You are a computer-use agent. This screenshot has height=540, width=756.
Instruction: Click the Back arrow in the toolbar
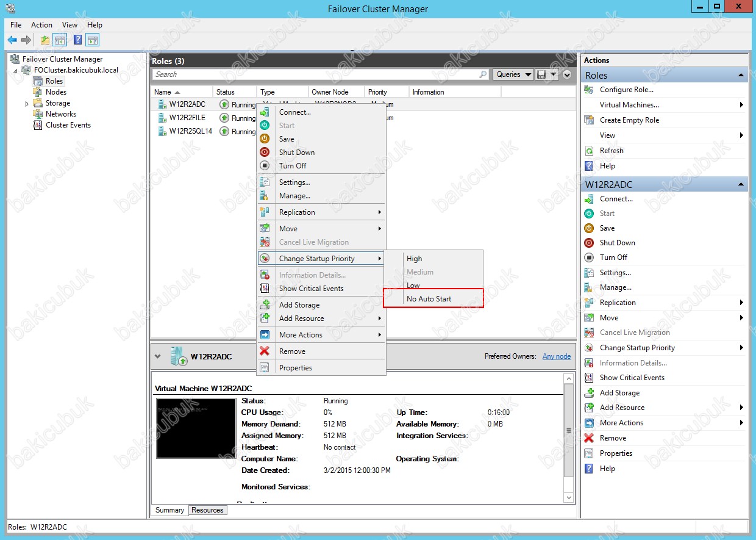pos(12,40)
